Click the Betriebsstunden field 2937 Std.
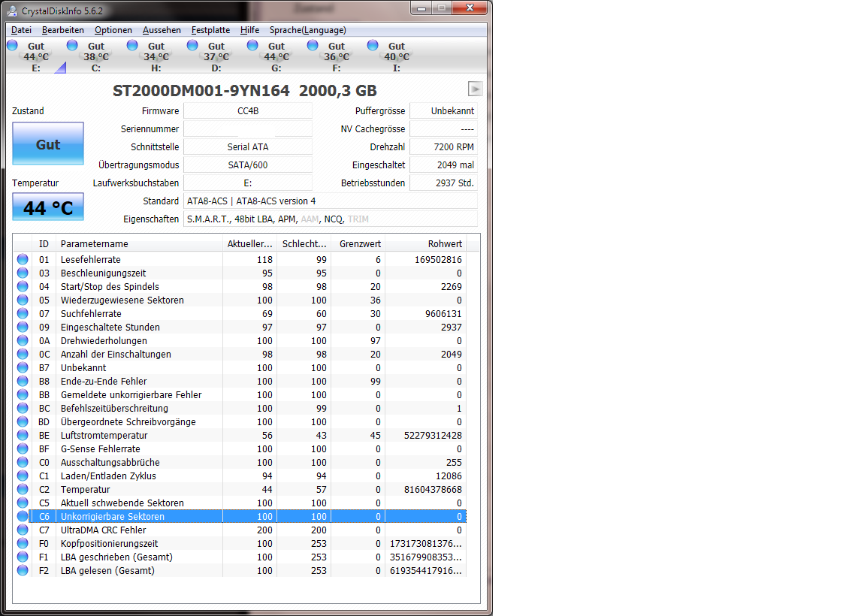Viewport: 858px width, 616px height. [x=444, y=183]
